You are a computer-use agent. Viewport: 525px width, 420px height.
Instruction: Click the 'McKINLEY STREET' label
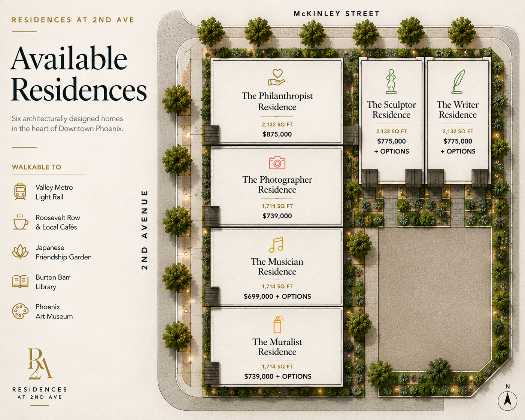coord(337,13)
